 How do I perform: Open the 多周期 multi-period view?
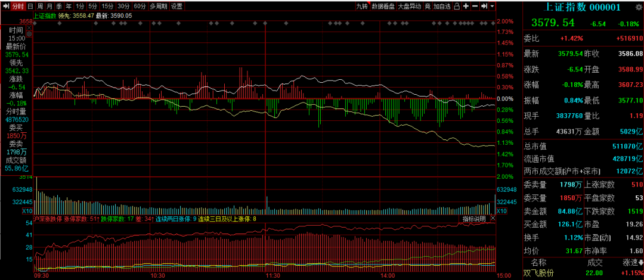click(158, 6)
